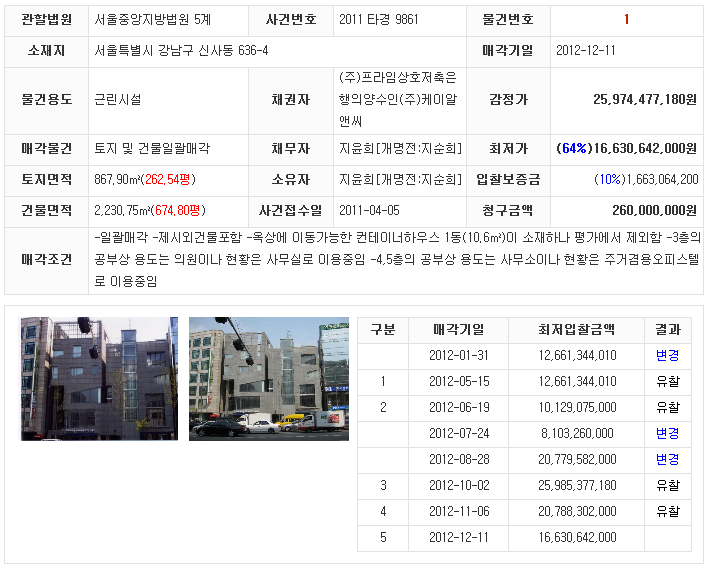Click the 변경 link for 2012-08-28
The image size is (704, 575).
tap(667, 459)
